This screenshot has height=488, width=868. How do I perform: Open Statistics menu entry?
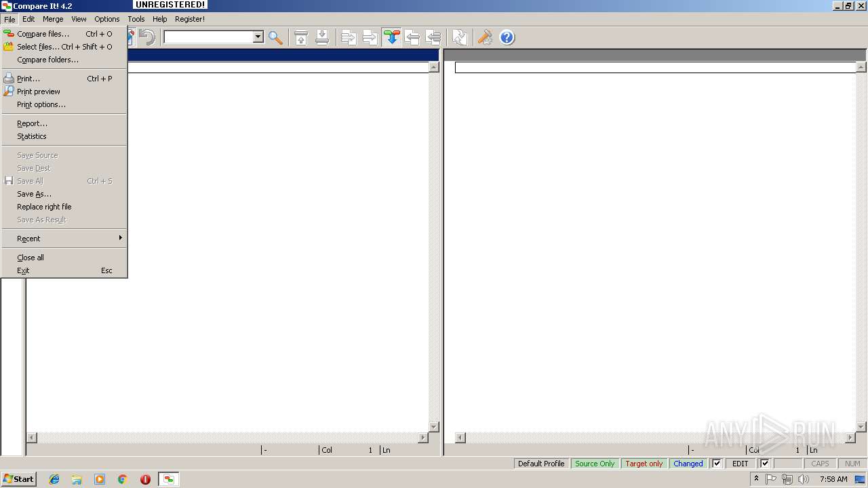[x=64, y=136]
